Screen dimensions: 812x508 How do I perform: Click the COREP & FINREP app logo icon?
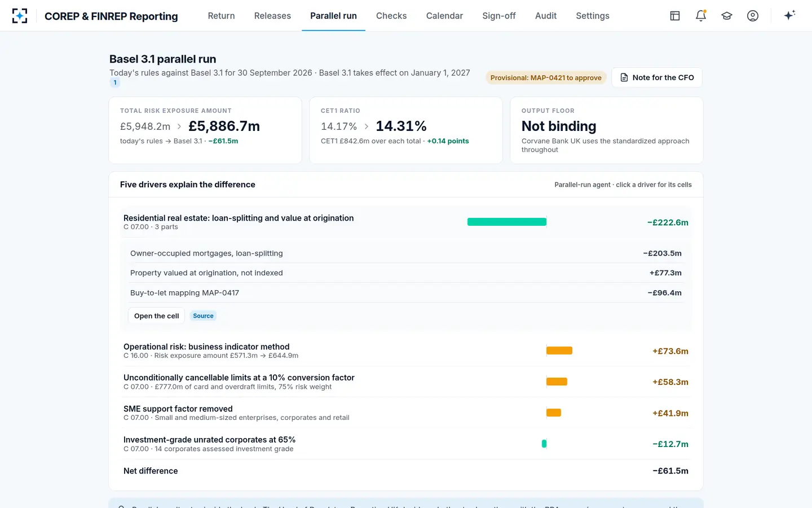[20, 16]
